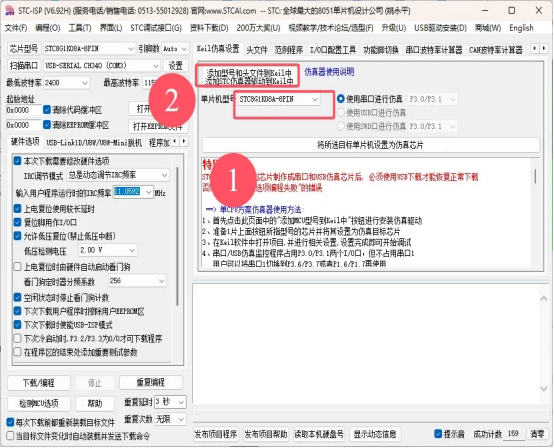The width and height of the screenshot is (554, 448).
Task: Open the 重复延时 3 秒 dropdown
Action: point(170,402)
